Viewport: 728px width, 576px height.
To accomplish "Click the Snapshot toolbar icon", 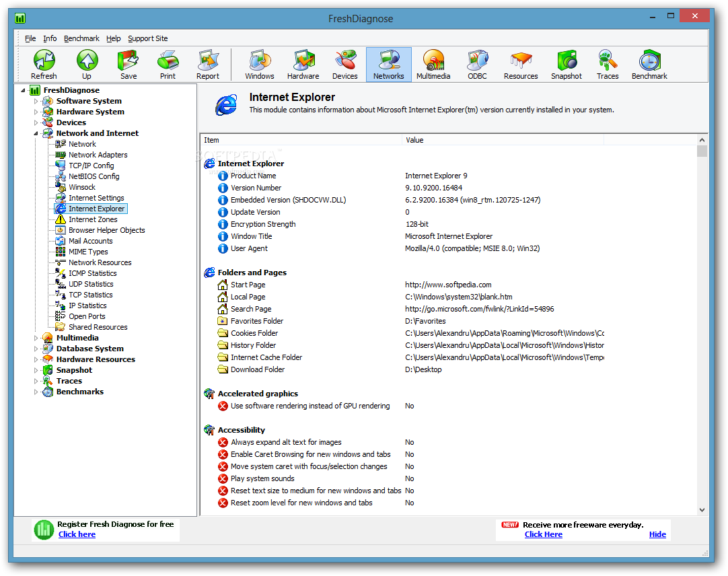I will [x=567, y=65].
